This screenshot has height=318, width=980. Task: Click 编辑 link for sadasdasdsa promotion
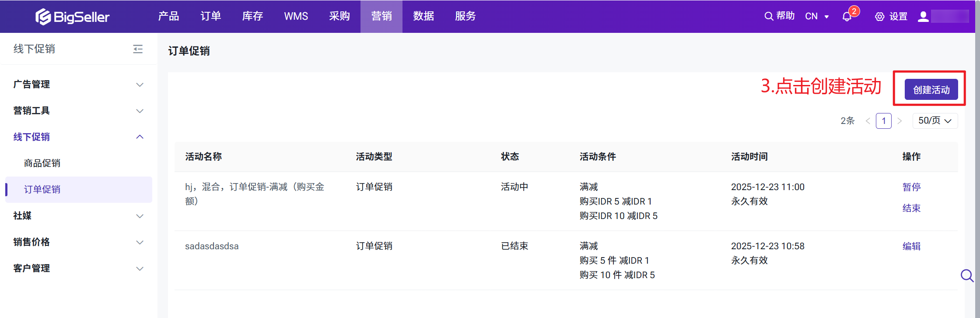tap(911, 246)
